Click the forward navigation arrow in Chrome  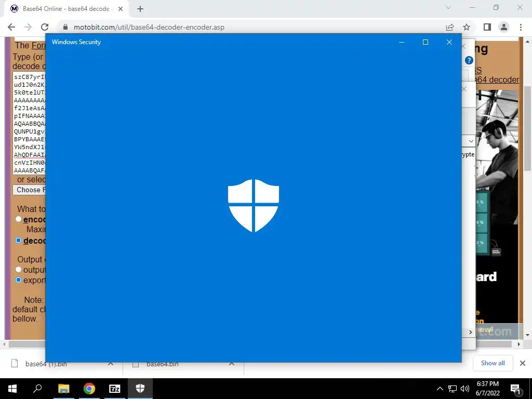[28, 27]
